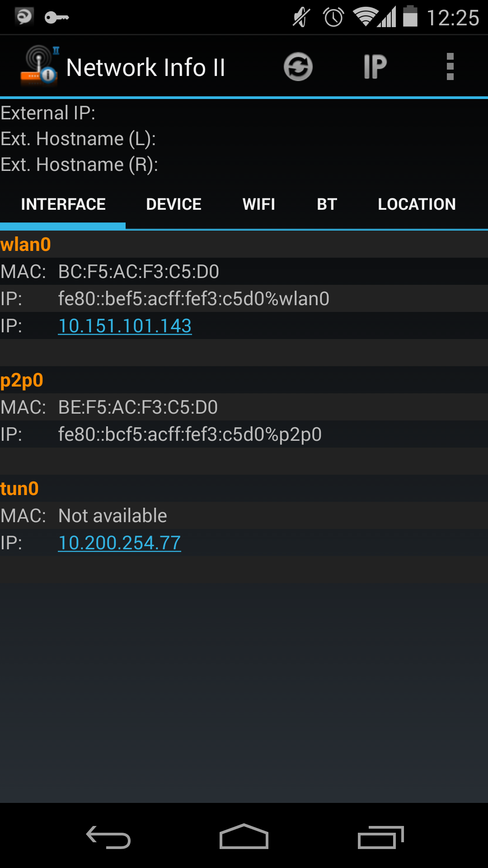Screen dimensions: 488x868
Task: Tap the tun0 MAC 'Not available' value
Action: point(113,516)
